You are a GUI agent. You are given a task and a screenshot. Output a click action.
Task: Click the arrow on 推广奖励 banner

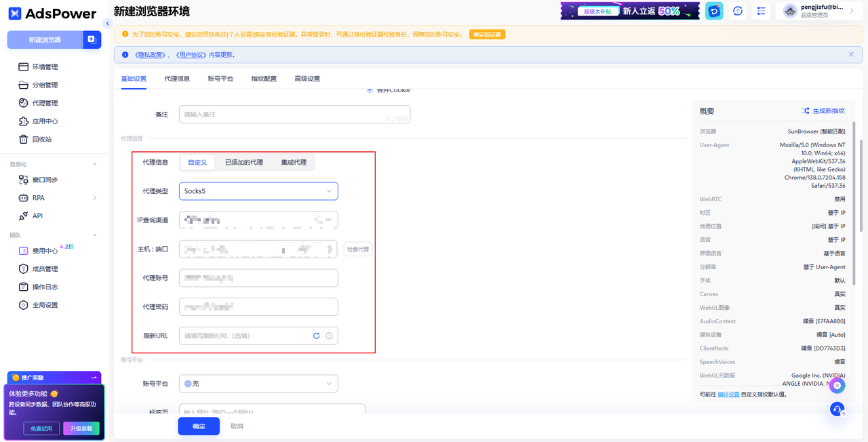tap(94, 378)
